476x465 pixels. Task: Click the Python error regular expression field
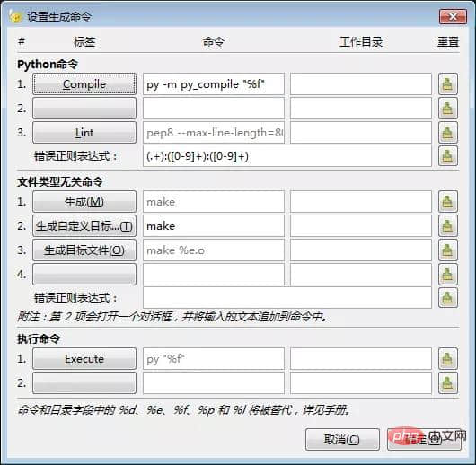[287, 156]
